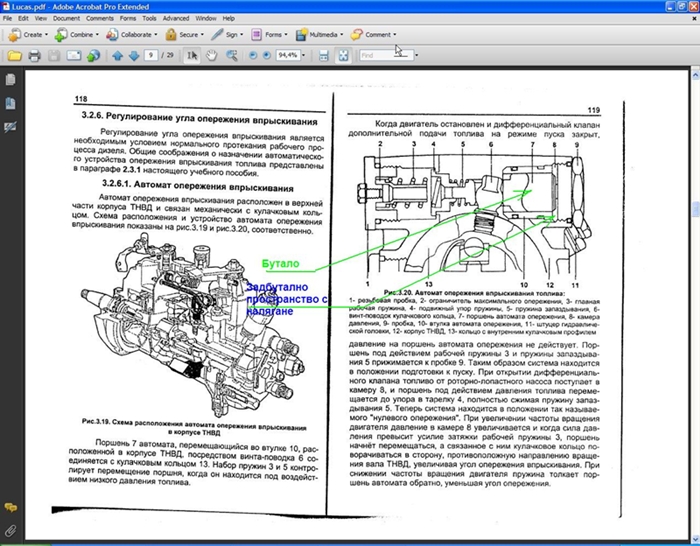The height and width of the screenshot is (546, 700).
Task: Open the Comments panel in sidebar
Action: (x=10, y=508)
